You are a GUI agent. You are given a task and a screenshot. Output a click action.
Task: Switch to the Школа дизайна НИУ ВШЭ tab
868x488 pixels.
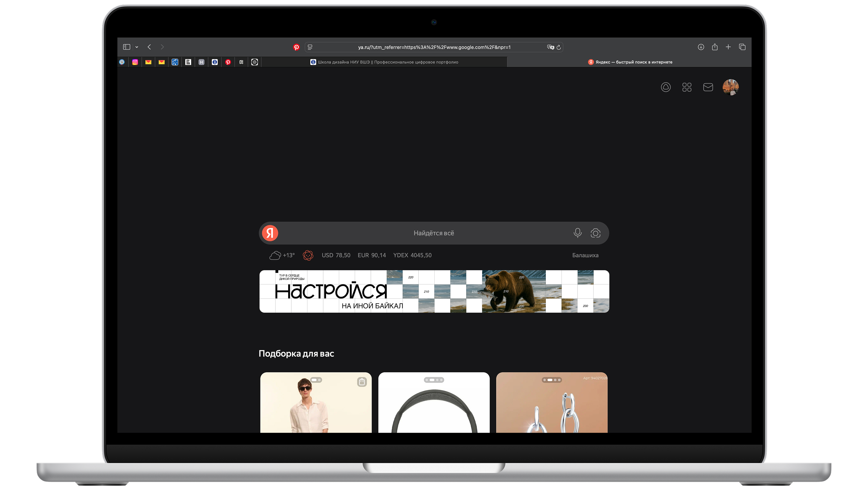pyautogui.click(x=384, y=62)
